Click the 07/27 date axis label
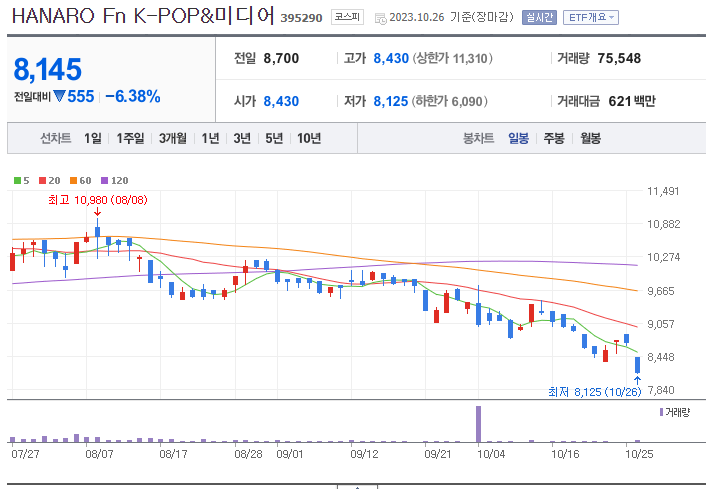 [x=25, y=454]
